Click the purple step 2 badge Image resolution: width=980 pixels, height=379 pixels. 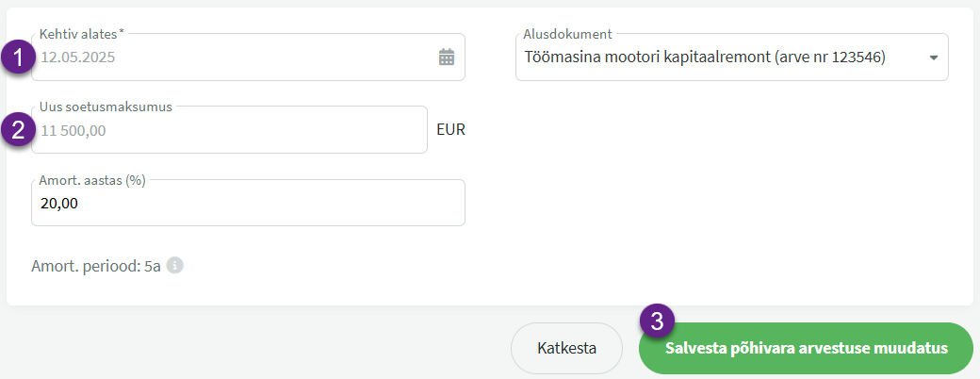coord(18,130)
